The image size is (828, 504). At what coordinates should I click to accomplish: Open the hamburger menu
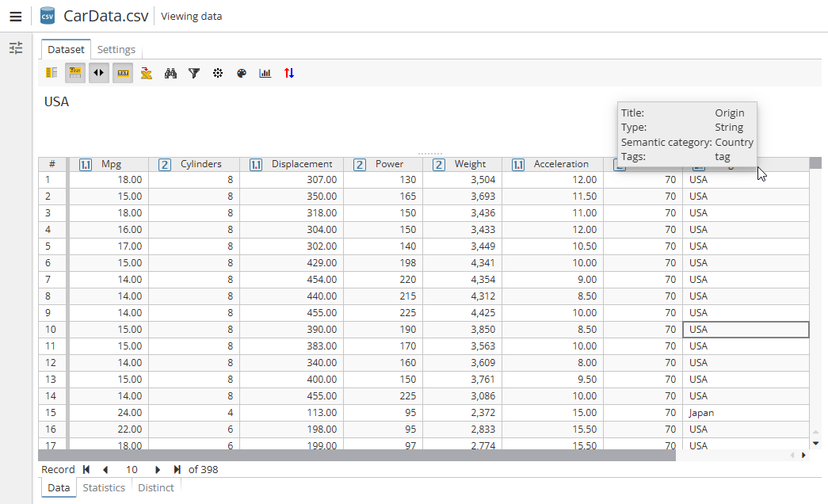point(16,17)
